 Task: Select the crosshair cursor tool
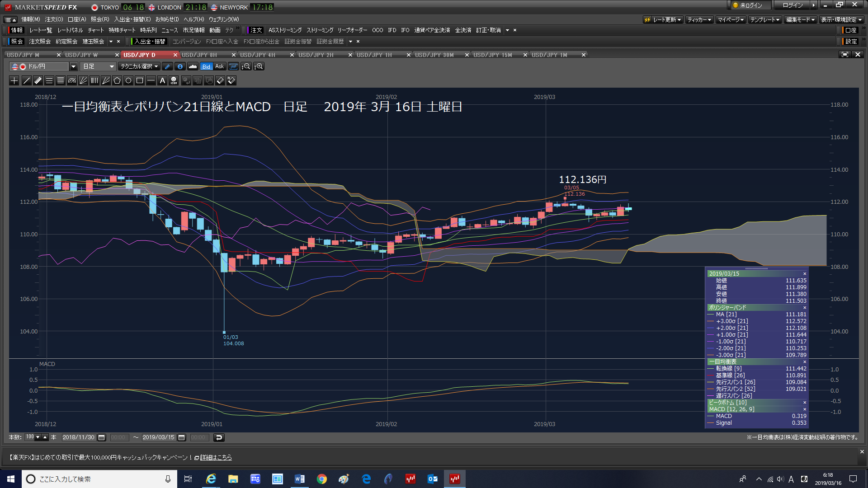pos(14,81)
